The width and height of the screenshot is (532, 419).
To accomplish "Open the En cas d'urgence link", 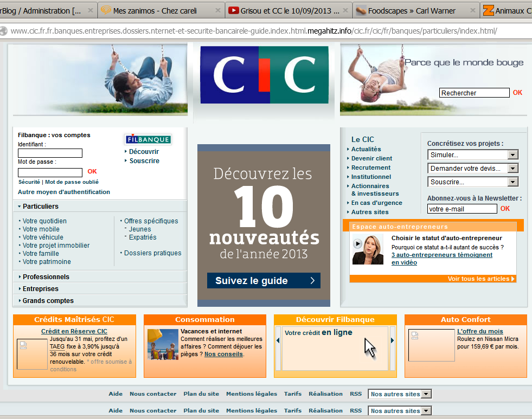I will pyautogui.click(x=376, y=203).
